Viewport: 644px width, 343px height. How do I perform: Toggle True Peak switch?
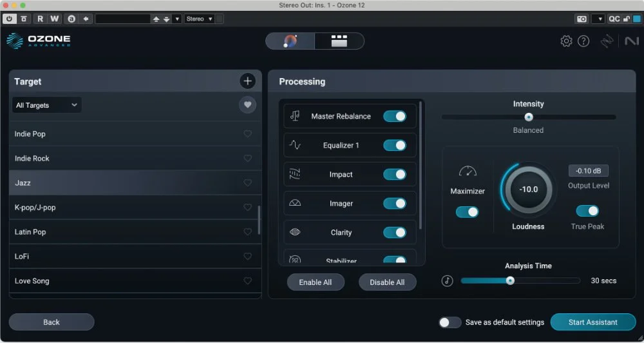[x=587, y=211]
